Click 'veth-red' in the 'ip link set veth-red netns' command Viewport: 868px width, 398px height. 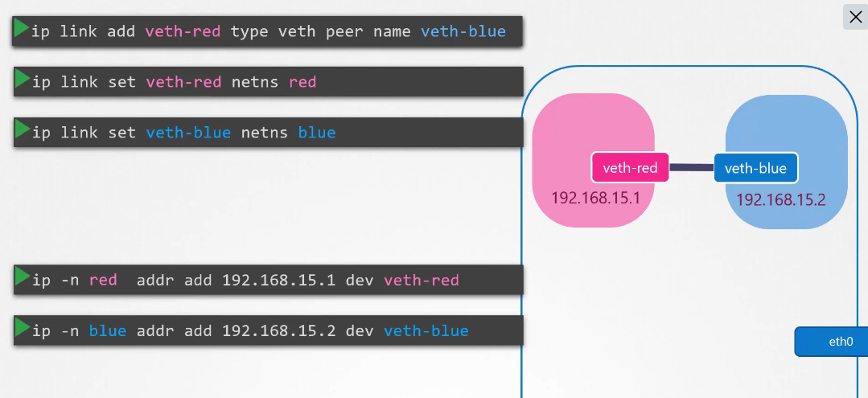[183, 83]
